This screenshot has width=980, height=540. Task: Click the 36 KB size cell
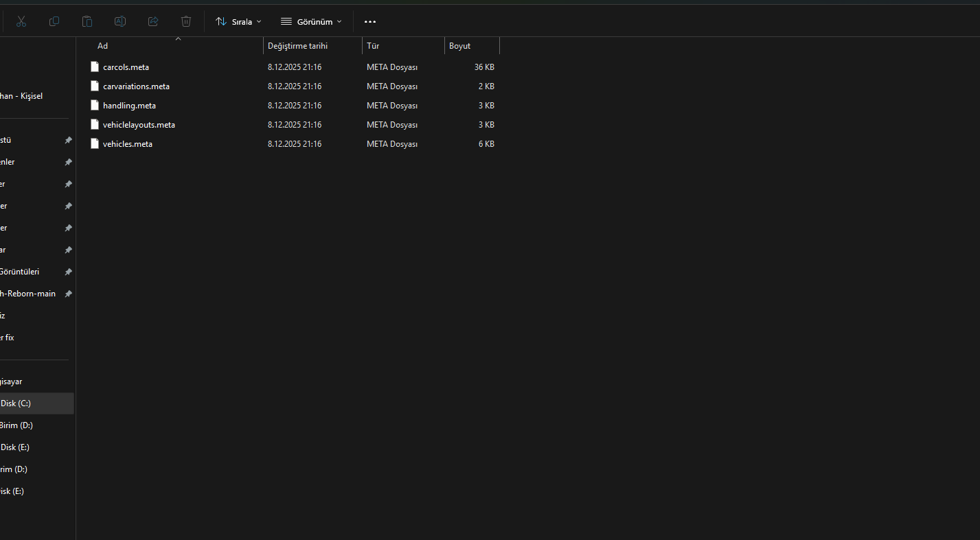484,67
